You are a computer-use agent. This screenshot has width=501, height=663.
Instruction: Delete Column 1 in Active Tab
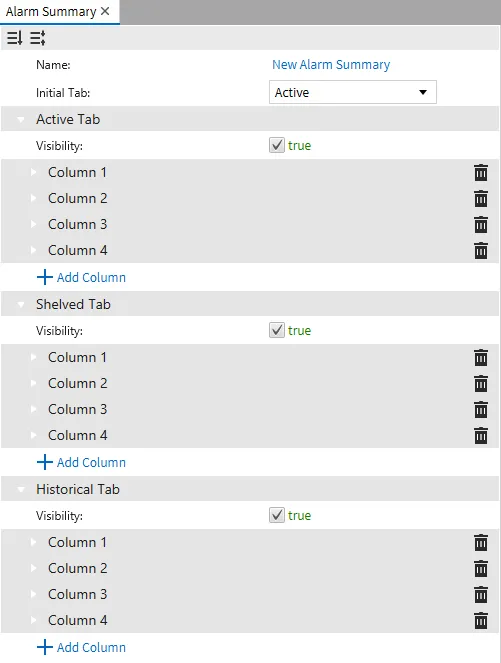point(481,173)
